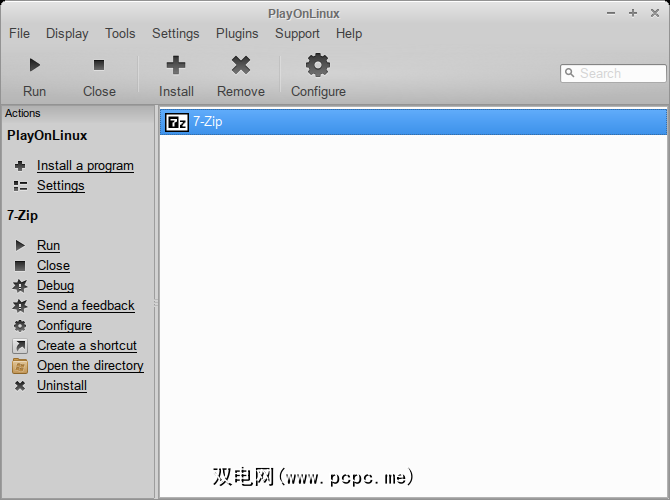
Task: Click the 7z application icon in list
Action: (x=176, y=122)
